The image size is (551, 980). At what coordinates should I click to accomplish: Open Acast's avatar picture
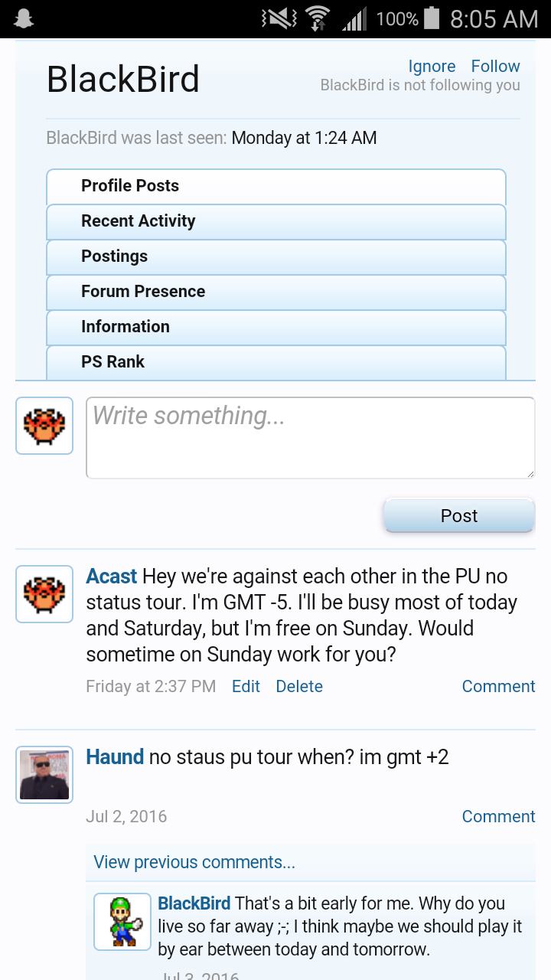[x=44, y=594]
